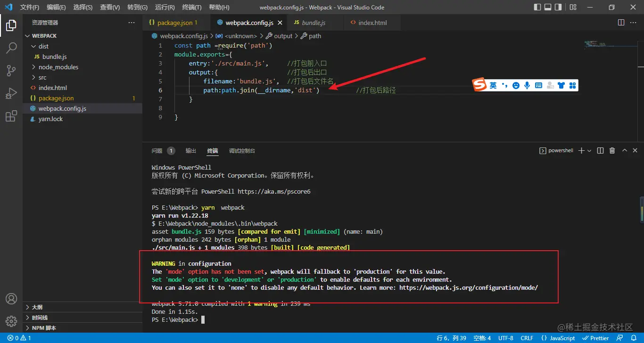Open Sogou emoji panel icon
644x343 pixels.
point(516,85)
